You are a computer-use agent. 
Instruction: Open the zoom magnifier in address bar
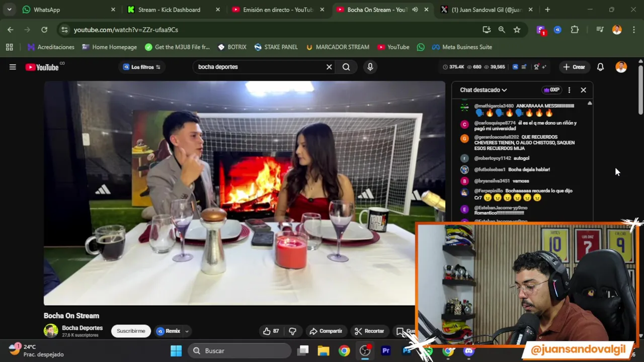tap(502, 30)
